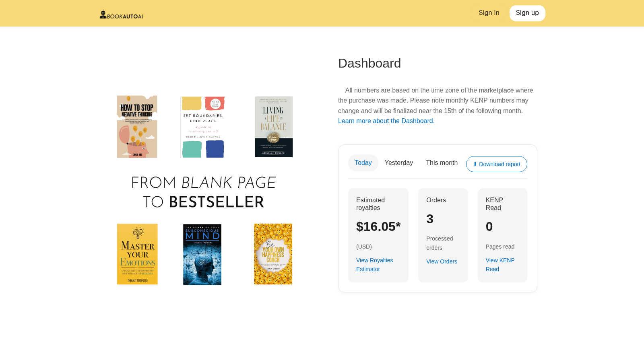The width and height of the screenshot is (644, 362).
Task: Click the Dashboard heading
Action: [x=369, y=64]
